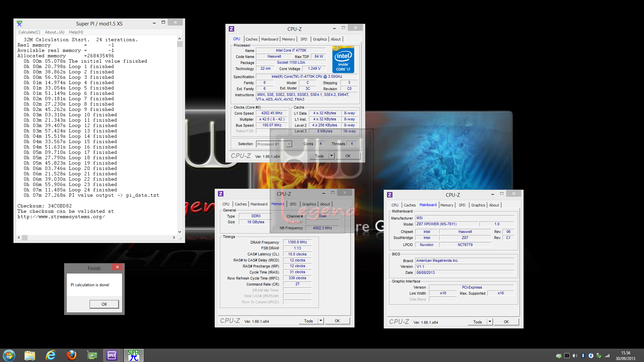This screenshot has width=644, height=362.
Task: Expand Tools dropdown arrow in CPU-Z Memory window
Action: coord(321,321)
